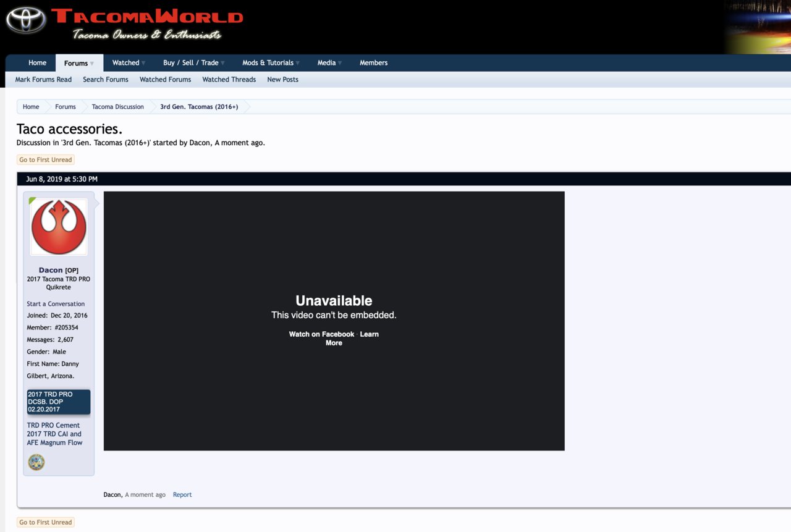This screenshot has width=791, height=532.
Task: Go to Tacoma Discussion breadcrumb
Action: [118, 107]
